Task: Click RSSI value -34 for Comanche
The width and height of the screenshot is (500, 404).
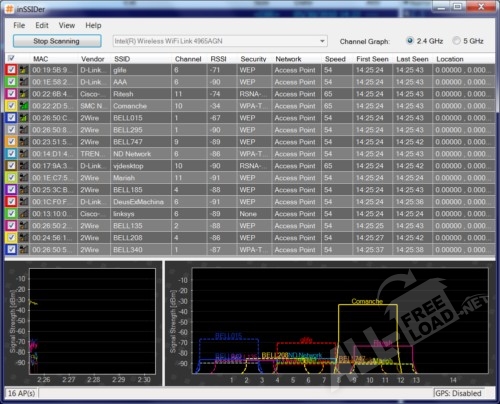Action: tap(215, 106)
